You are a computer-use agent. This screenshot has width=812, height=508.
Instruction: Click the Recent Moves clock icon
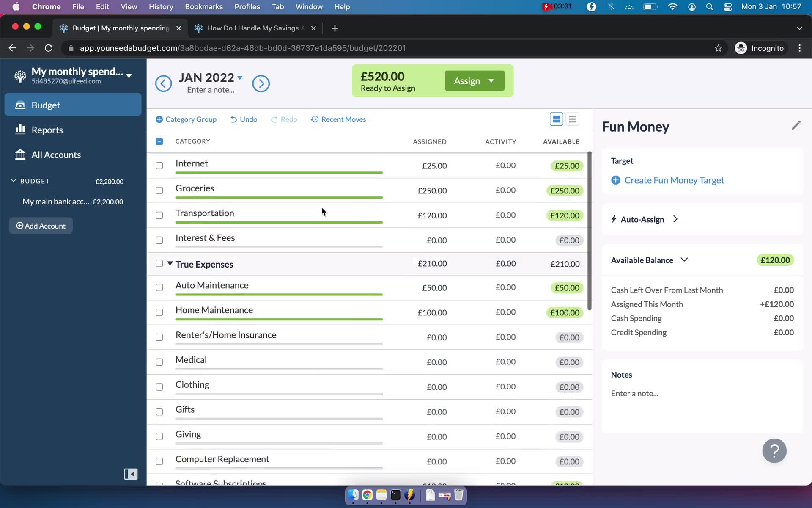pyautogui.click(x=315, y=119)
